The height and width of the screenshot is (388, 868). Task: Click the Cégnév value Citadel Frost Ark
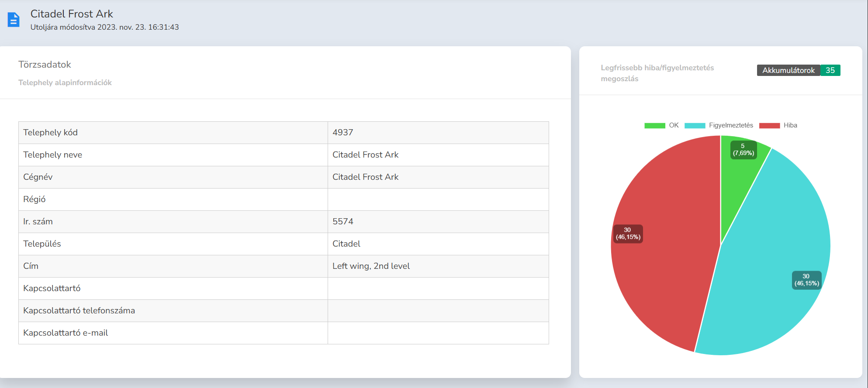pyautogui.click(x=365, y=177)
